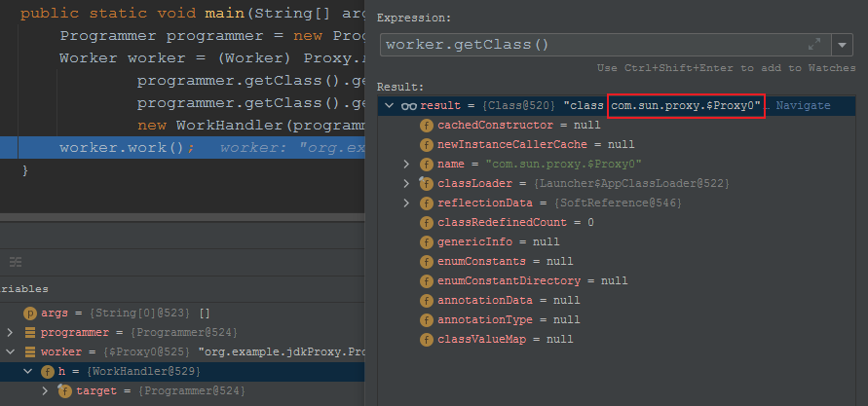Expand the target field node
Screen dimensions: 868x406
45,390
